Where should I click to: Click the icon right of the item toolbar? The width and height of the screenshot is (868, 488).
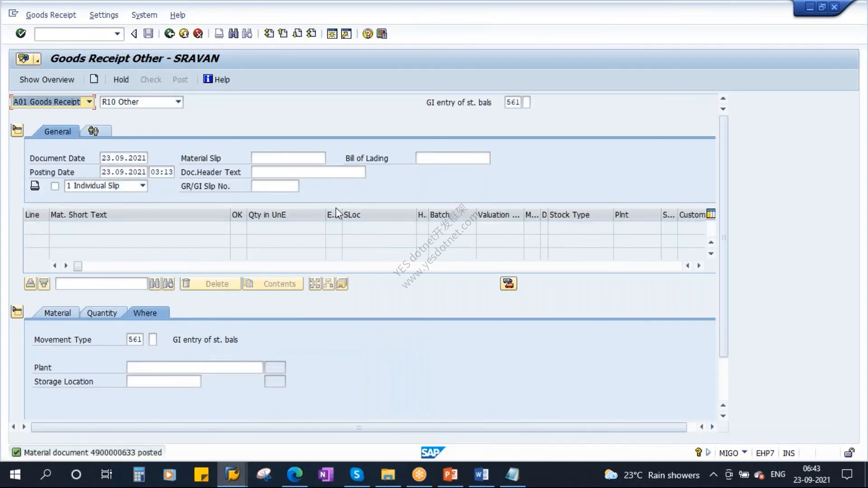pyautogui.click(x=509, y=284)
